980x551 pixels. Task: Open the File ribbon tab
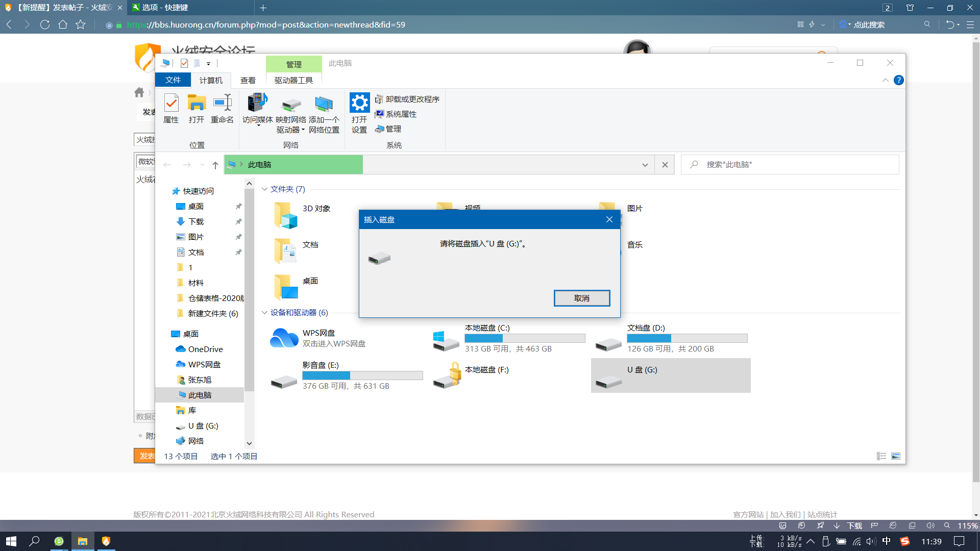[x=173, y=80]
